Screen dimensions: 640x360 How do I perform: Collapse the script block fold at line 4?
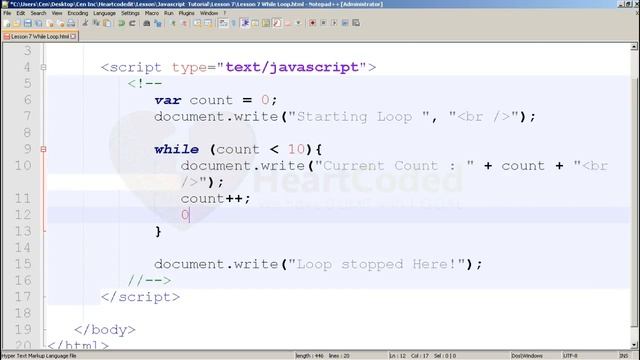(x=43, y=67)
